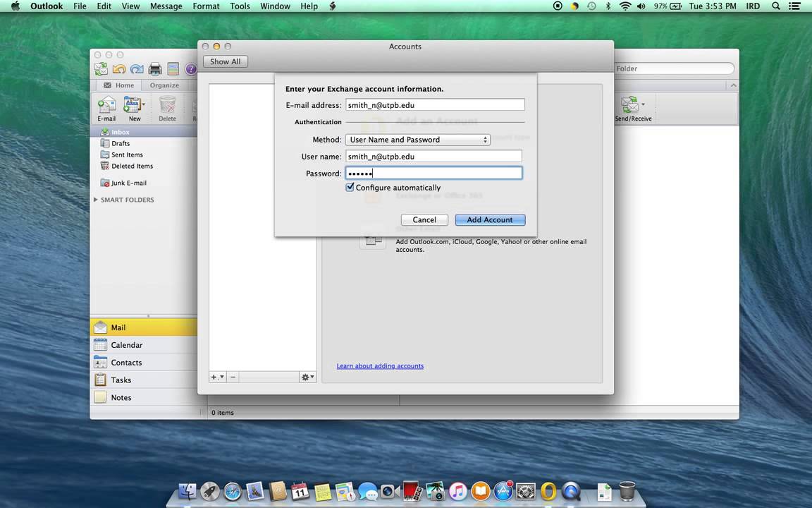Open Launchpad from the Dock
812x508 pixels.
point(210,491)
